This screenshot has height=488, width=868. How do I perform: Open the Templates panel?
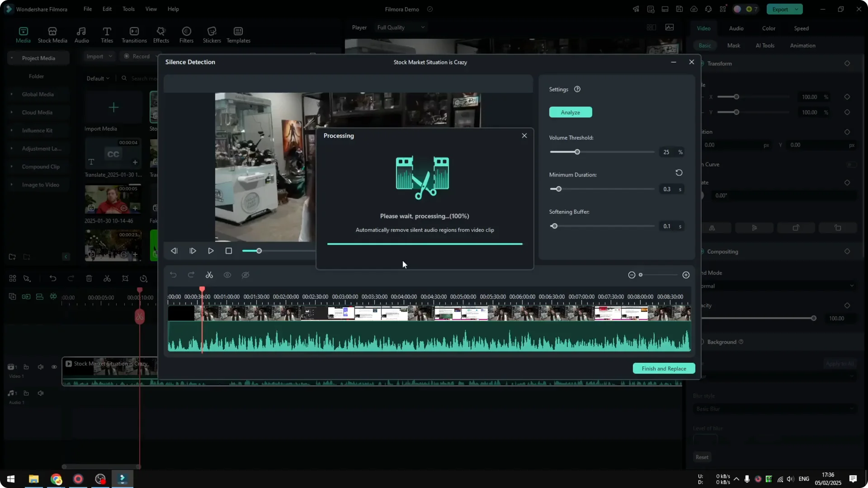click(x=238, y=34)
